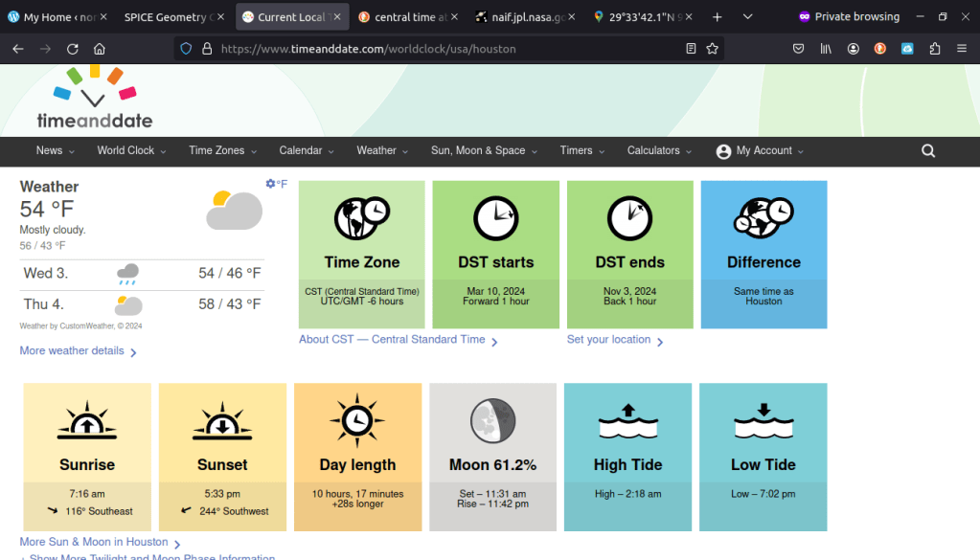Toggle Firefox reader view icon
This screenshot has width=980, height=560.
point(691,49)
